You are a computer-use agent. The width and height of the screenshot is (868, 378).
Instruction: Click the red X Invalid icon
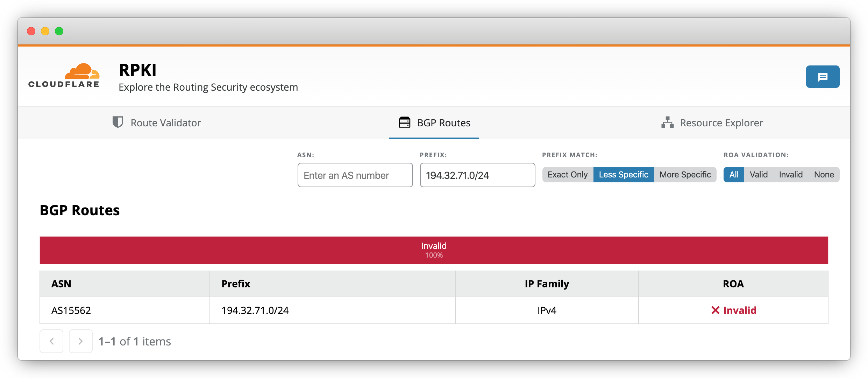point(715,310)
